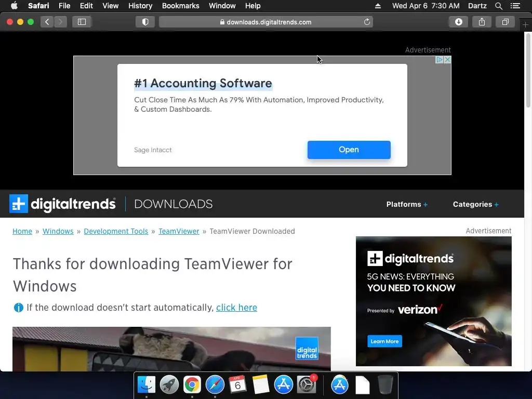Image resolution: width=532 pixels, height=399 pixels.
Task: Click the forward navigation arrow
Action: click(60, 22)
